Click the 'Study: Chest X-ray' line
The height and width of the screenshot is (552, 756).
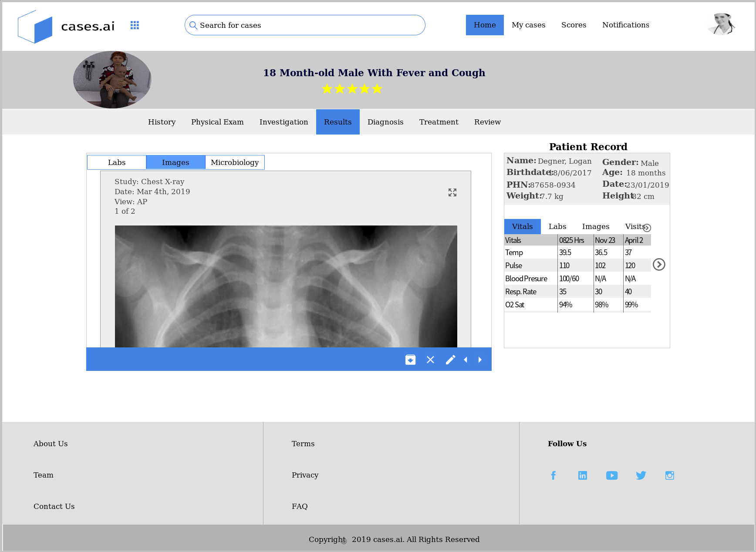[149, 182]
